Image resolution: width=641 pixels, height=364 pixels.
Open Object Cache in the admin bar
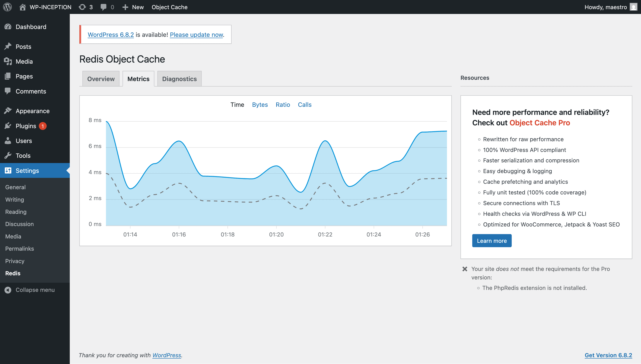pyautogui.click(x=169, y=7)
